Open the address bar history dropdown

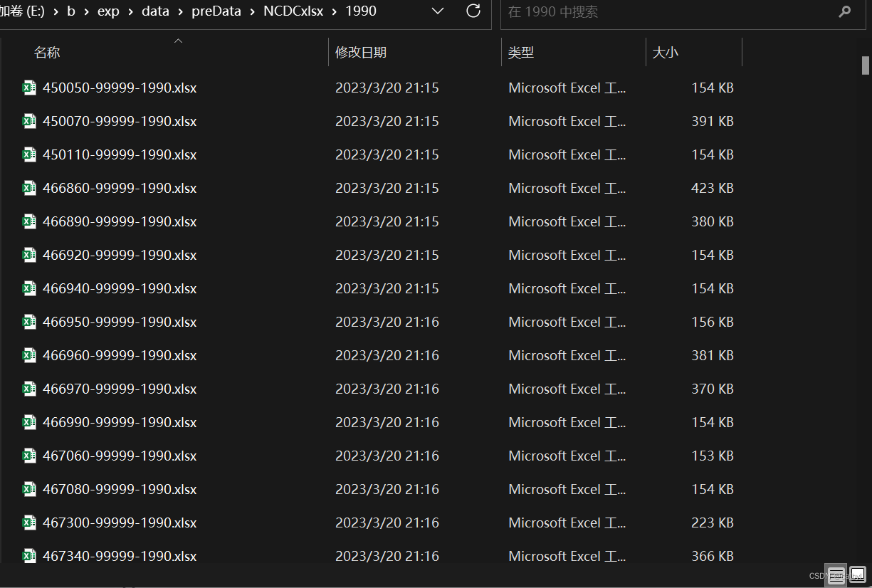[438, 11]
